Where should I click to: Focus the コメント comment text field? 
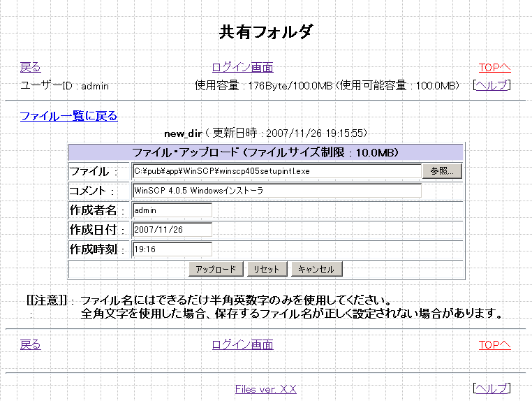(x=276, y=191)
